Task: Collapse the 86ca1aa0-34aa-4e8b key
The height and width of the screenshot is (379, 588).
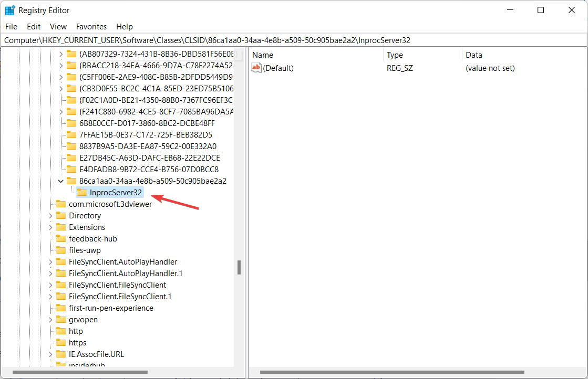Action: tap(61, 181)
